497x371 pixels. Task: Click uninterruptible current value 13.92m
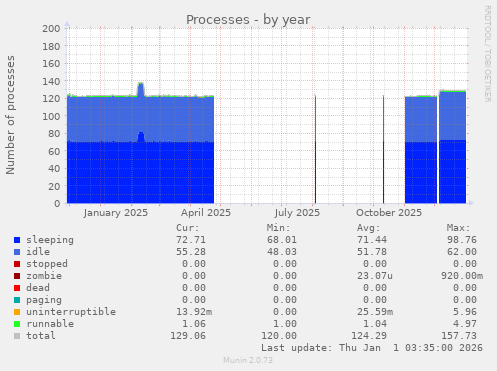pyautogui.click(x=194, y=312)
